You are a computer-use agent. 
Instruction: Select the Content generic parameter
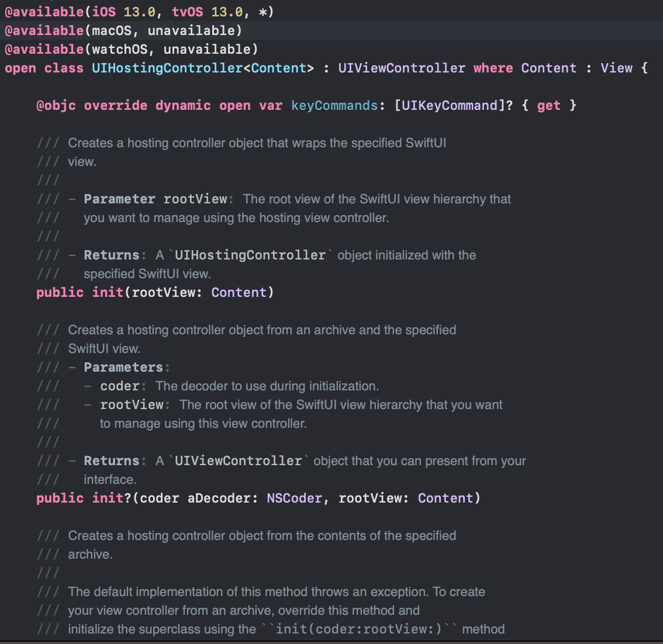(x=279, y=68)
